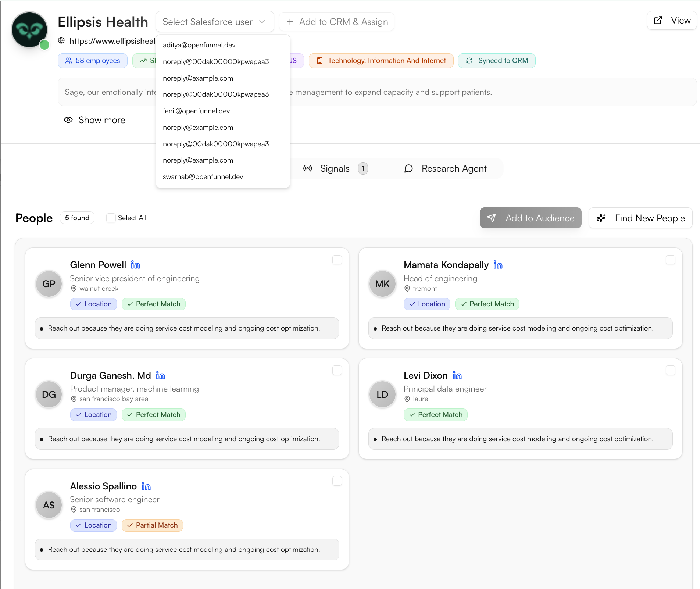This screenshot has height=589, width=700.
Task: Click the Synced to CRM badge
Action: [x=497, y=61]
